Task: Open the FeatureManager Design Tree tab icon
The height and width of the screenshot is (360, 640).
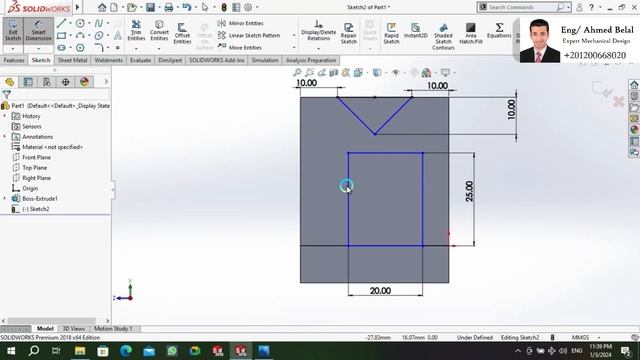Action: point(9,82)
